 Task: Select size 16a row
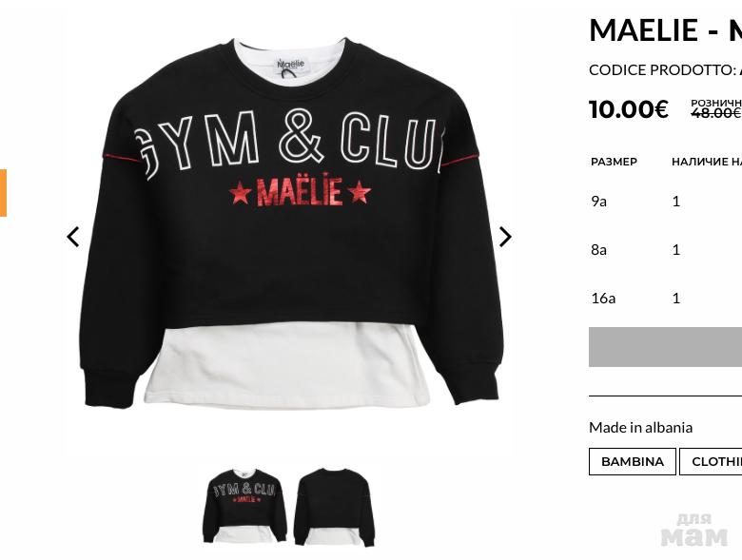665,298
